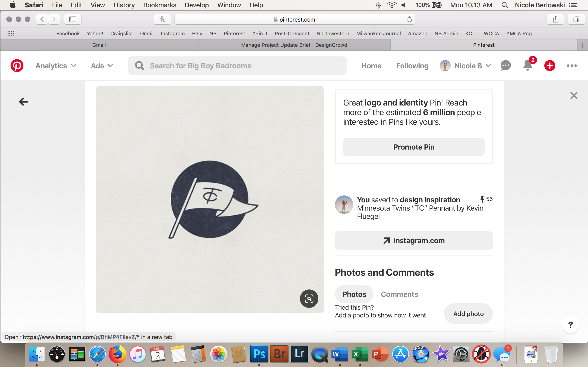Expand the Analytics dropdown
Viewport: 588px width, 367px height.
(56, 66)
